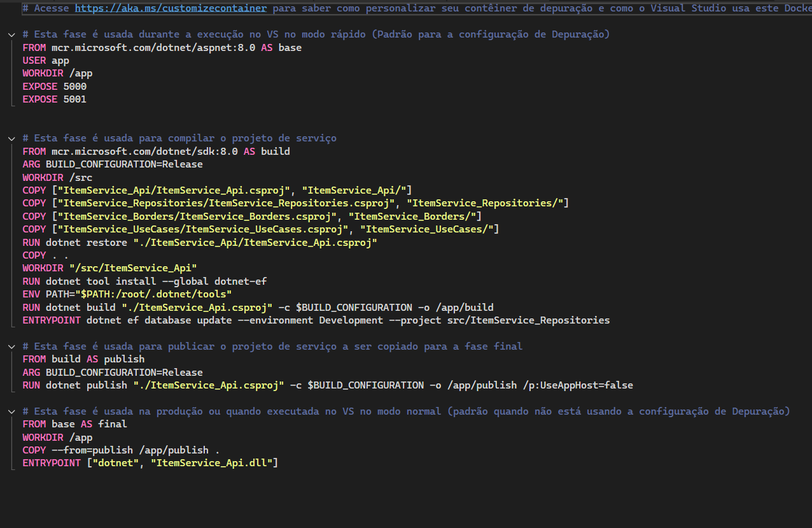Click the 'EXPOSE 5000' line
812x528 pixels.
point(55,87)
